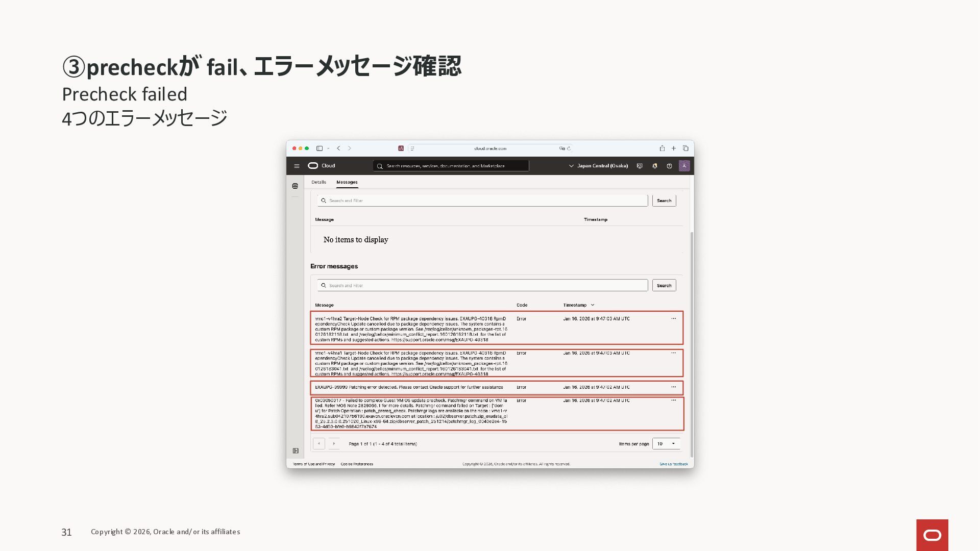Viewport: 980px width, 551px height.
Task: Toggle the Timestamp column sort arrow
Action: point(593,305)
